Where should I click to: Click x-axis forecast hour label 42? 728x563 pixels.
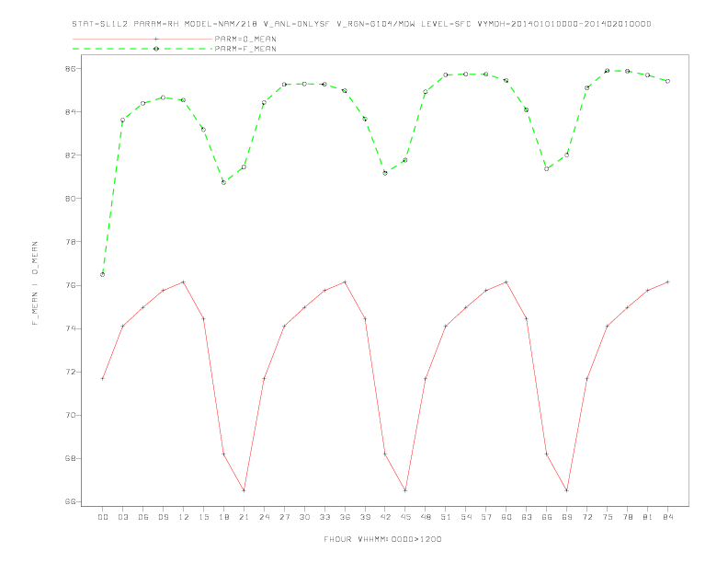point(385,517)
